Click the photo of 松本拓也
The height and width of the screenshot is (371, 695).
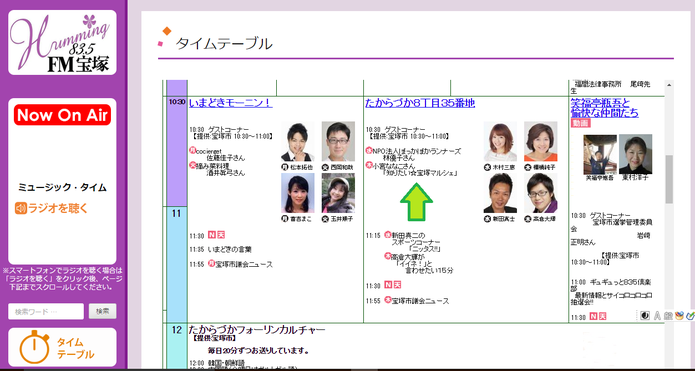pos(297,142)
